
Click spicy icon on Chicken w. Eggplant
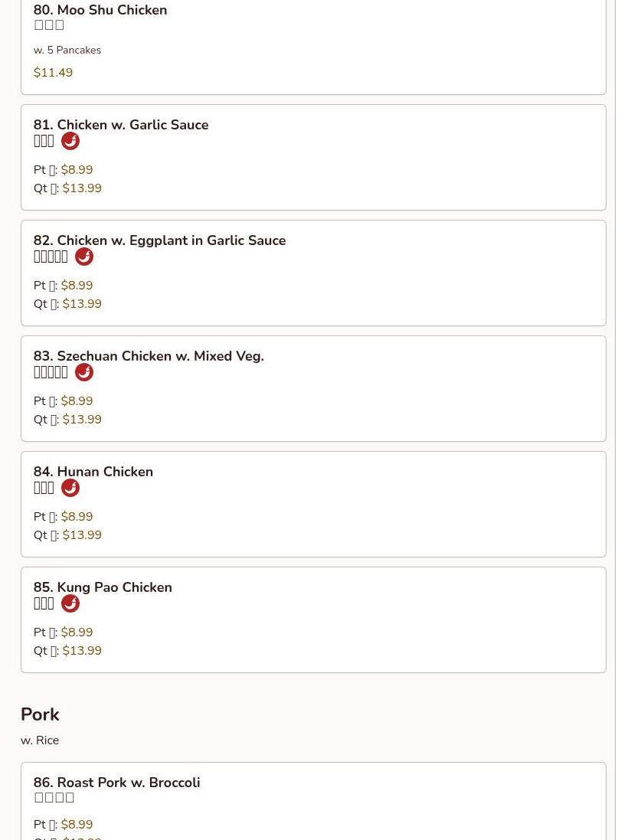pos(84,257)
